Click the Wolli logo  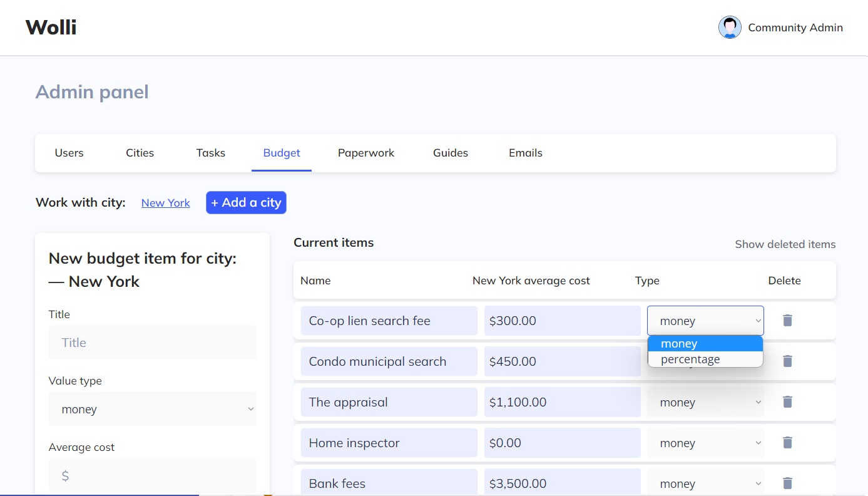click(51, 28)
